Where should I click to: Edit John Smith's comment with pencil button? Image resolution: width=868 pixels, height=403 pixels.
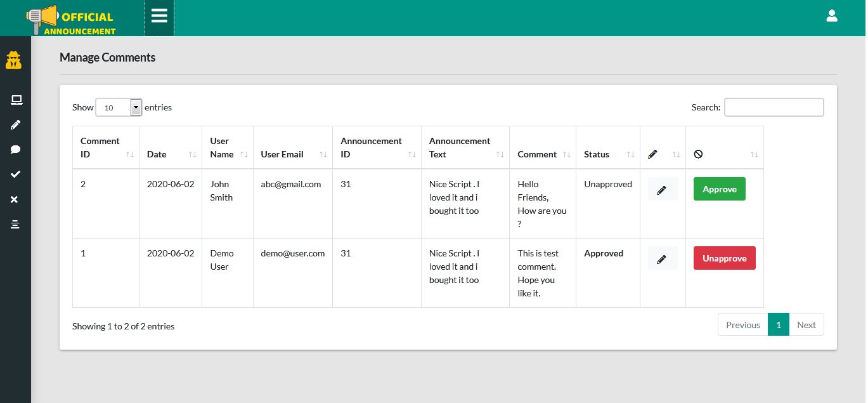pos(662,190)
